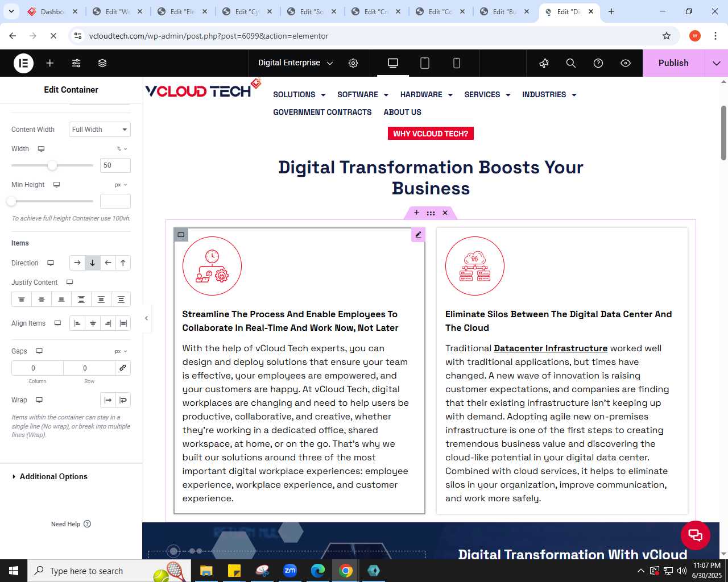728x582 pixels.
Task: Expand the Publish options arrow
Action: (717, 63)
